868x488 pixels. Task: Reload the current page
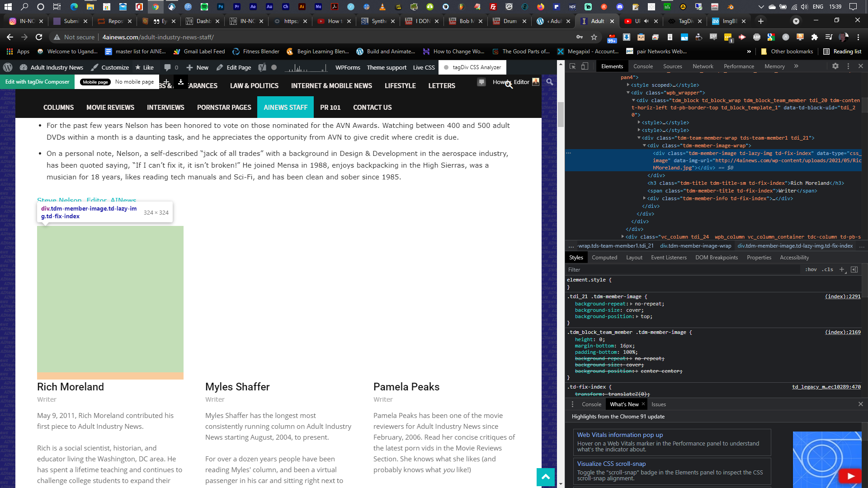pyautogui.click(x=39, y=37)
